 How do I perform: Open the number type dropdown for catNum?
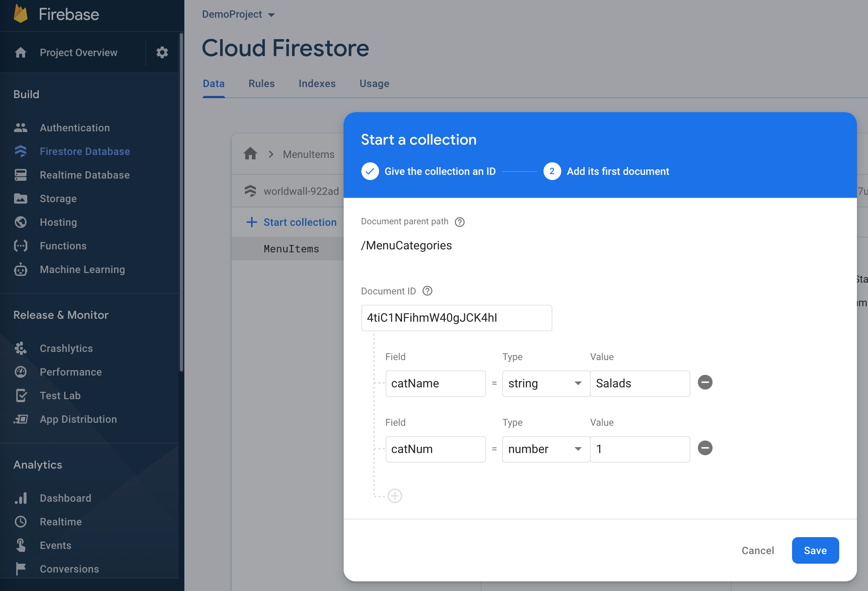pos(545,449)
